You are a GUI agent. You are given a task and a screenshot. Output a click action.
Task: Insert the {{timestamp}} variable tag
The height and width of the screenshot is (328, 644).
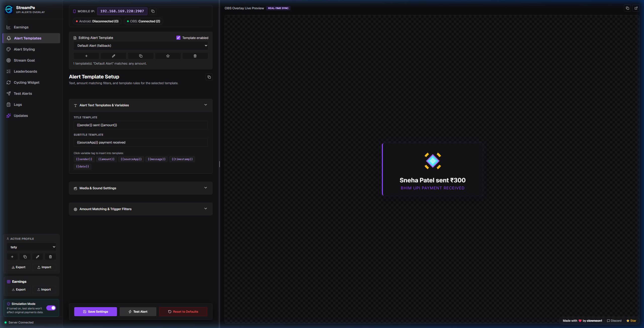(182, 159)
